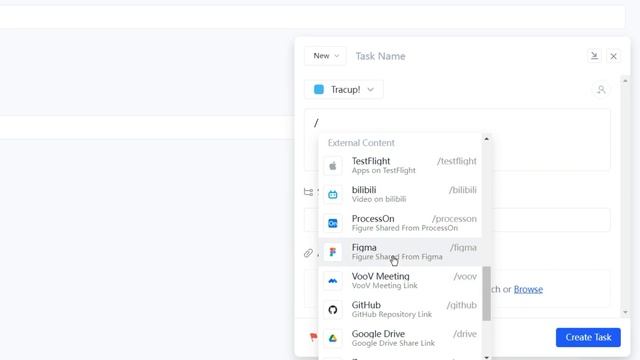Click the Google Drive triangle icon

point(333,338)
